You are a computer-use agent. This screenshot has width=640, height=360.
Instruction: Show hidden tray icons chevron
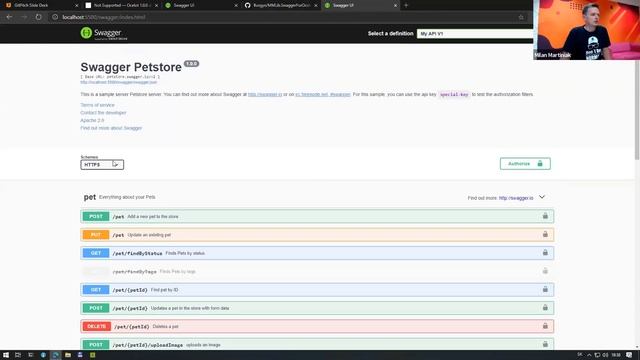tap(589, 355)
